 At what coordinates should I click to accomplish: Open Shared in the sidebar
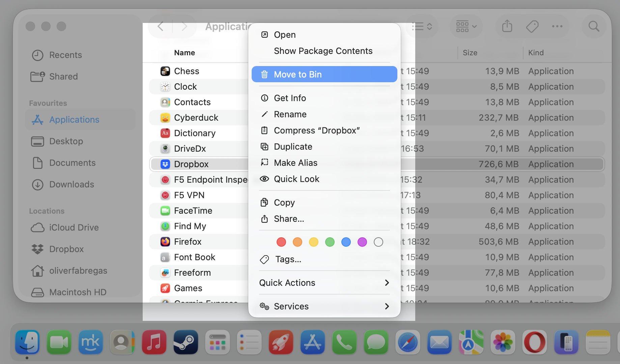point(80,77)
